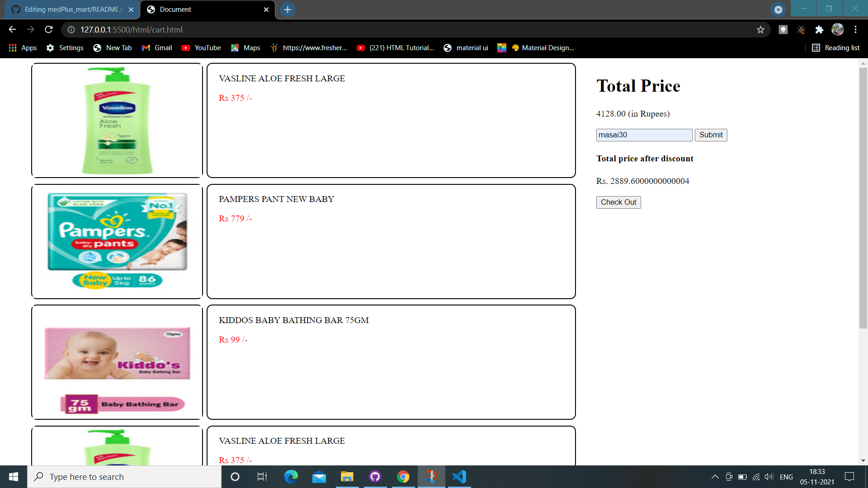Click the browser reload icon
Viewport: 868px width, 488px height.
(x=49, y=29)
